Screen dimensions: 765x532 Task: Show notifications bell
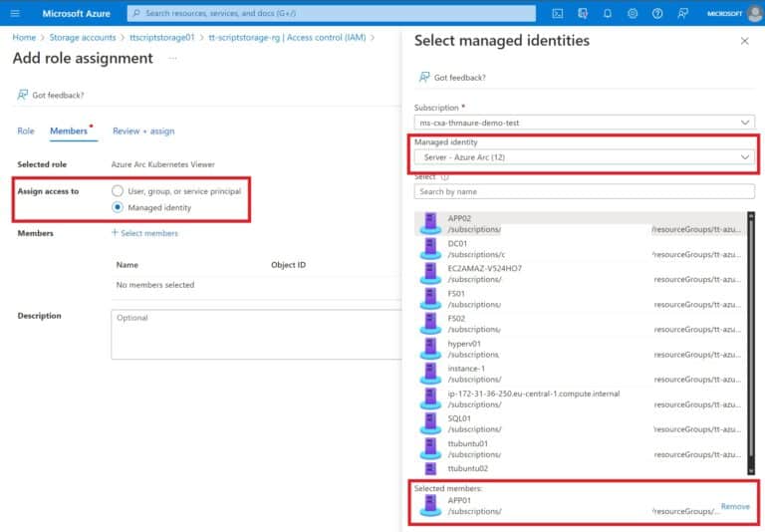pos(608,13)
